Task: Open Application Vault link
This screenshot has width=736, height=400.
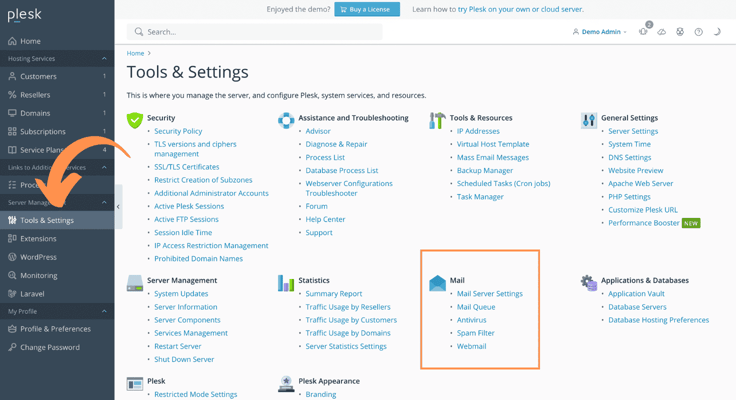Action: pyautogui.click(x=636, y=294)
